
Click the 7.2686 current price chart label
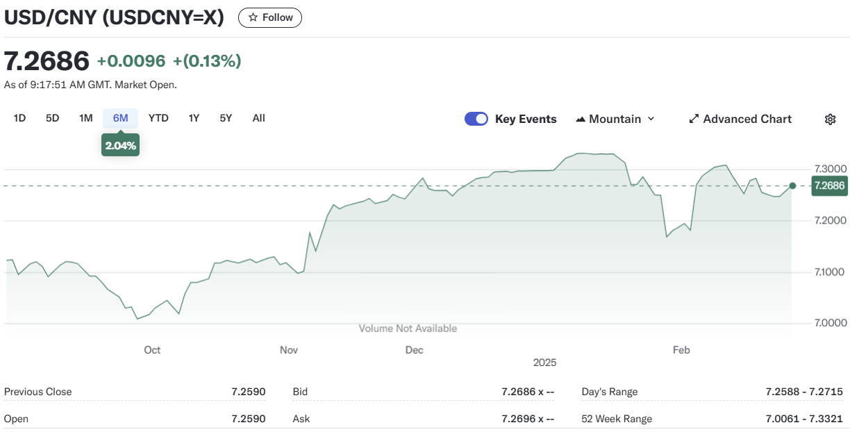829,185
